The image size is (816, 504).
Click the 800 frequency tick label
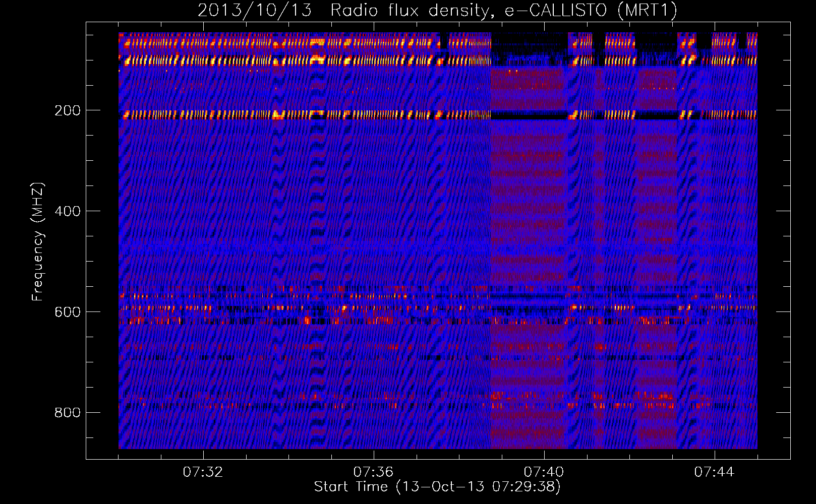click(x=68, y=413)
